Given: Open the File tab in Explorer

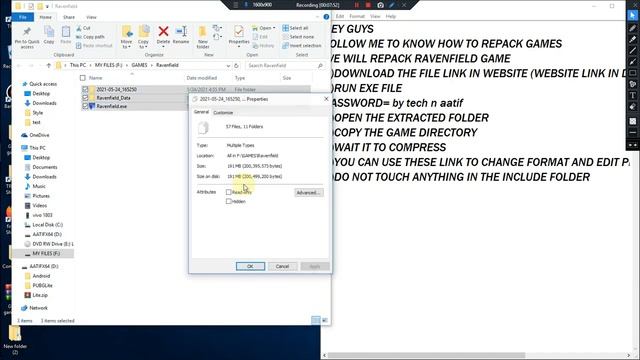Looking at the screenshot, I should click(x=23, y=17).
